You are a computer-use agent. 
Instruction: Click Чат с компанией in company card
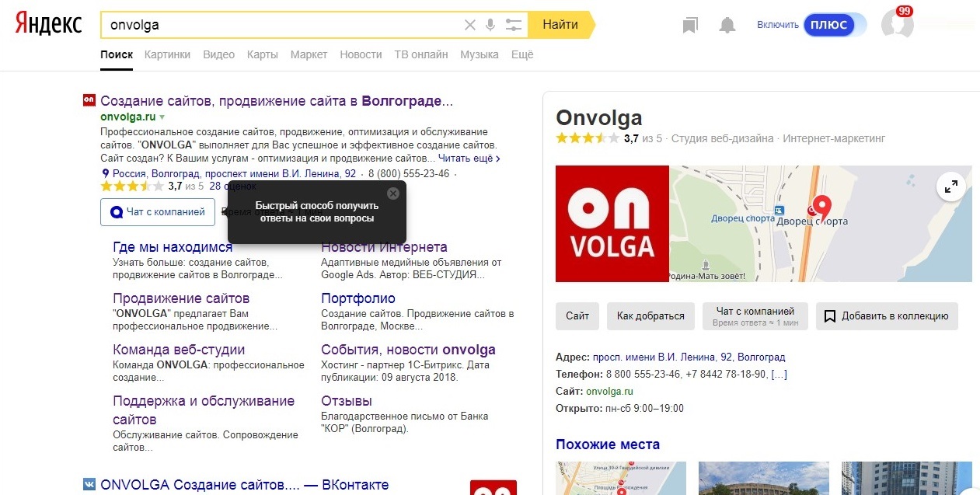pos(755,316)
